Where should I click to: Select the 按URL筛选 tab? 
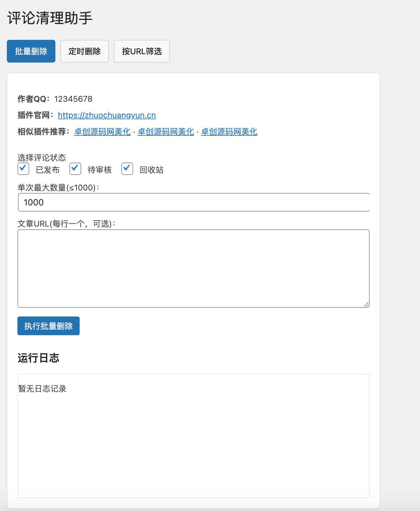142,51
